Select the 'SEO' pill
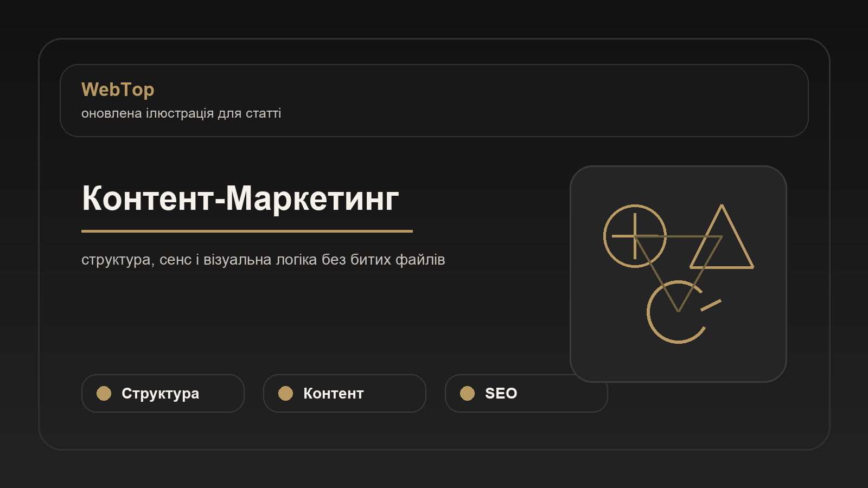The height and width of the screenshot is (488, 868). (x=526, y=393)
